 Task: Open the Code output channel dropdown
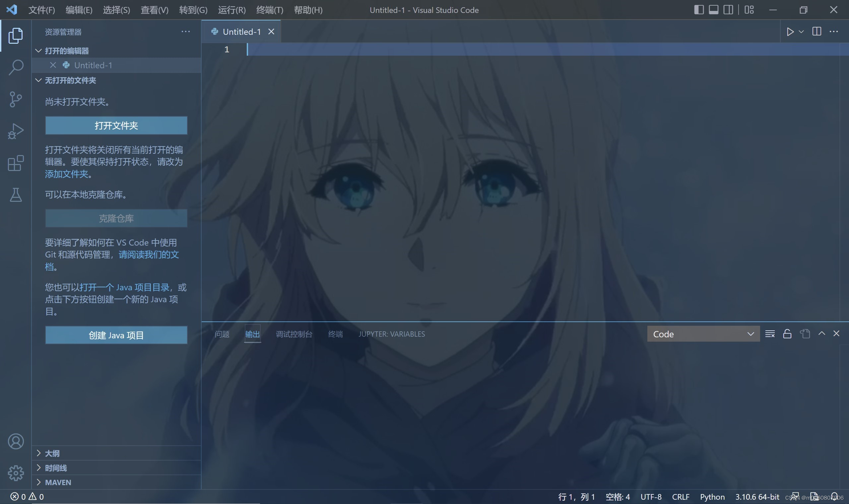[x=703, y=334]
